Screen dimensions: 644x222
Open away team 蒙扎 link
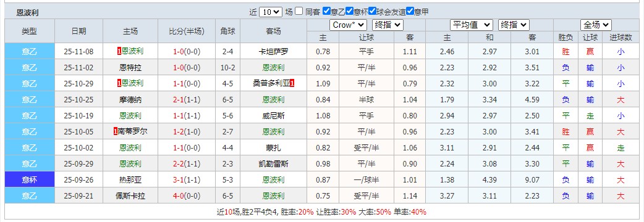(273, 148)
